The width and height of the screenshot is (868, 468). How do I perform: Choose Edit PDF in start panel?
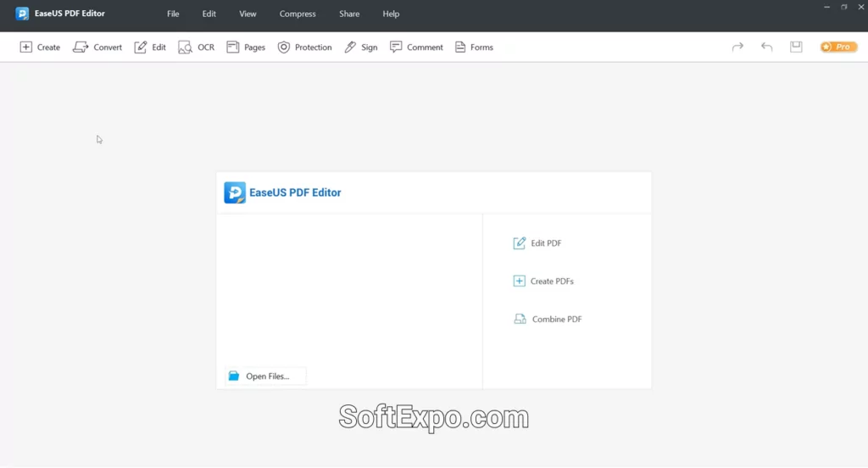tap(537, 243)
